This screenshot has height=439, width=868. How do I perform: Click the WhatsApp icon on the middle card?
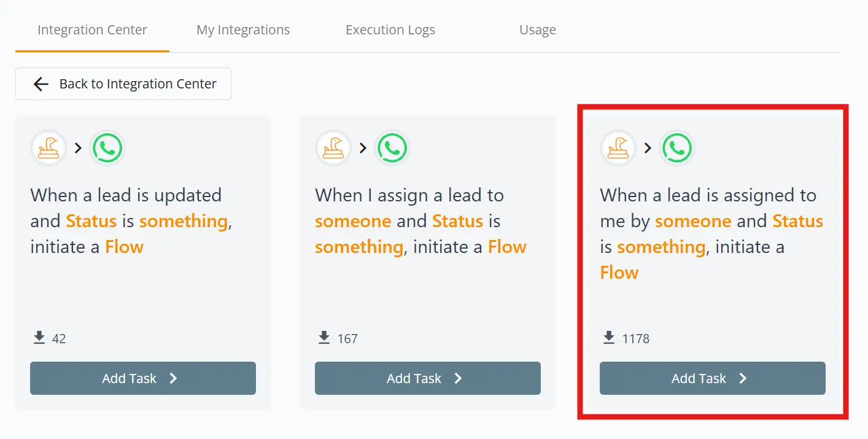pos(392,147)
